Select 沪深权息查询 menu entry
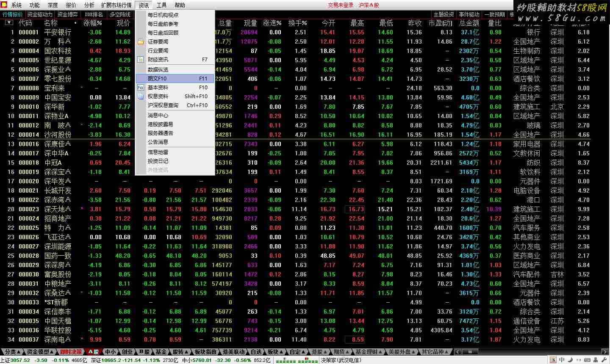This screenshot has height=364, width=610. [175, 105]
